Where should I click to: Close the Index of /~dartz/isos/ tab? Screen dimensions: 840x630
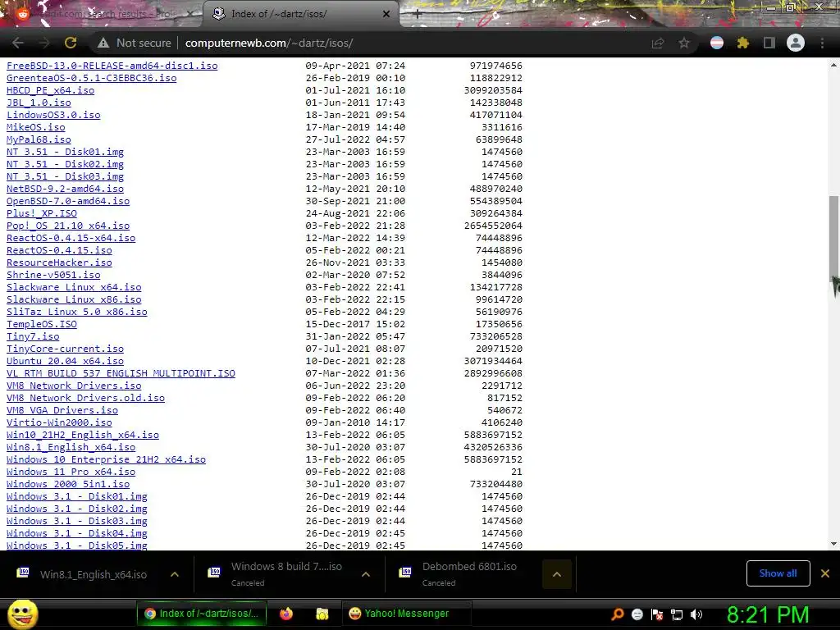[386, 14]
